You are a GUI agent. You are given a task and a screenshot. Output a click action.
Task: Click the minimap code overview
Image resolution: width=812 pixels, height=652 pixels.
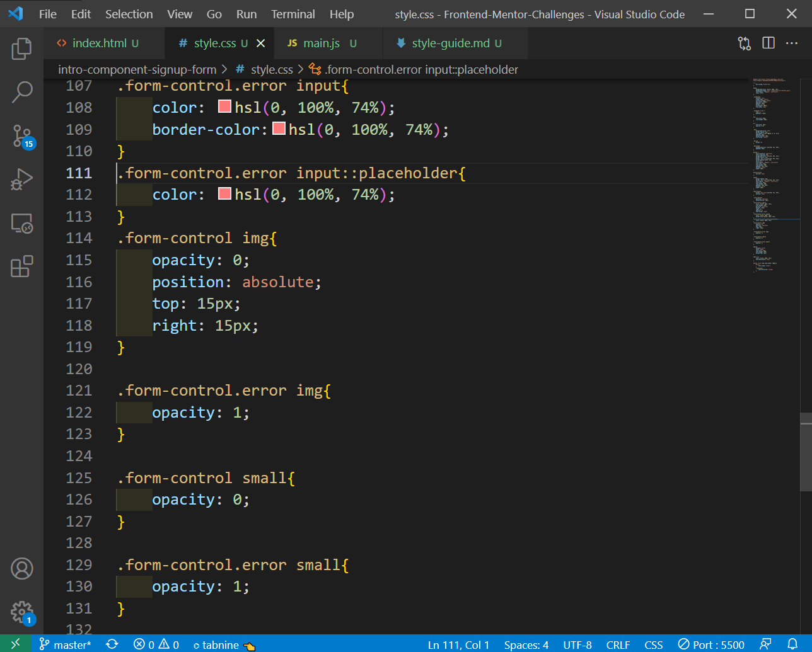775,176
